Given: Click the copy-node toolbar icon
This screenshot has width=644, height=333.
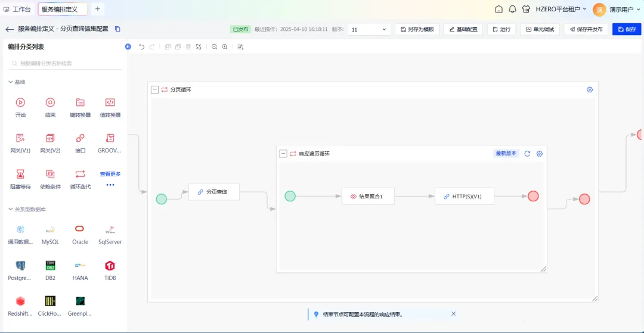Looking at the screenshot, I should [x=168, y=46].
